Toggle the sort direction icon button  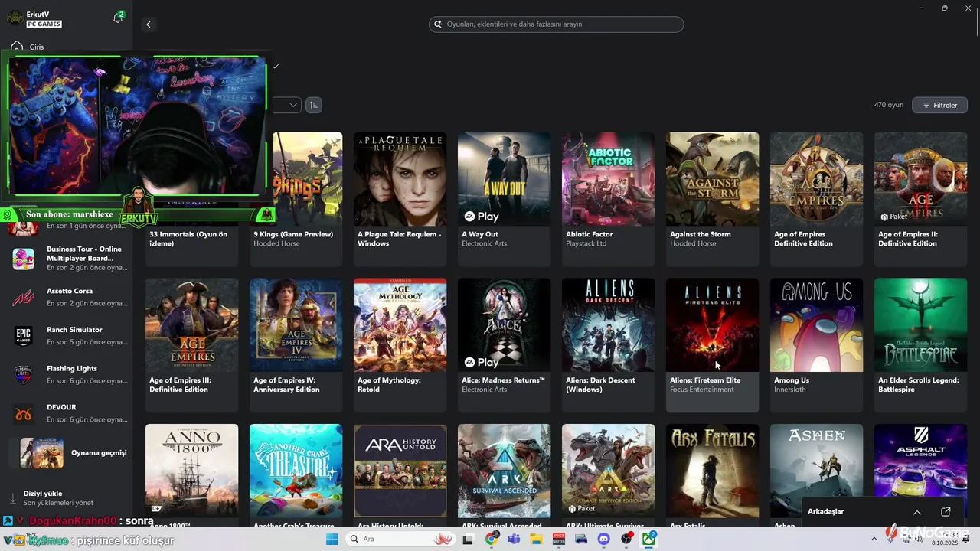click(x=314, y=105)
